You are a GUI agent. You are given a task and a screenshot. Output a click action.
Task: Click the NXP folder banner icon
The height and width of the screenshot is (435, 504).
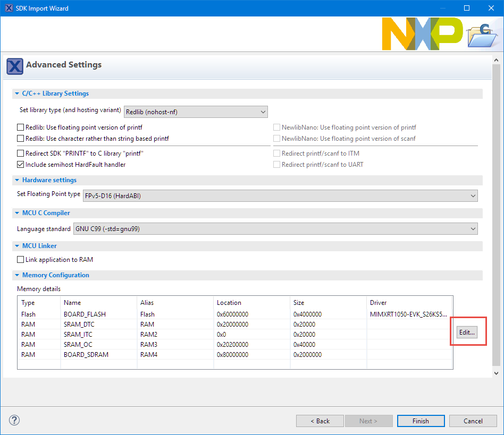(481, 35)
